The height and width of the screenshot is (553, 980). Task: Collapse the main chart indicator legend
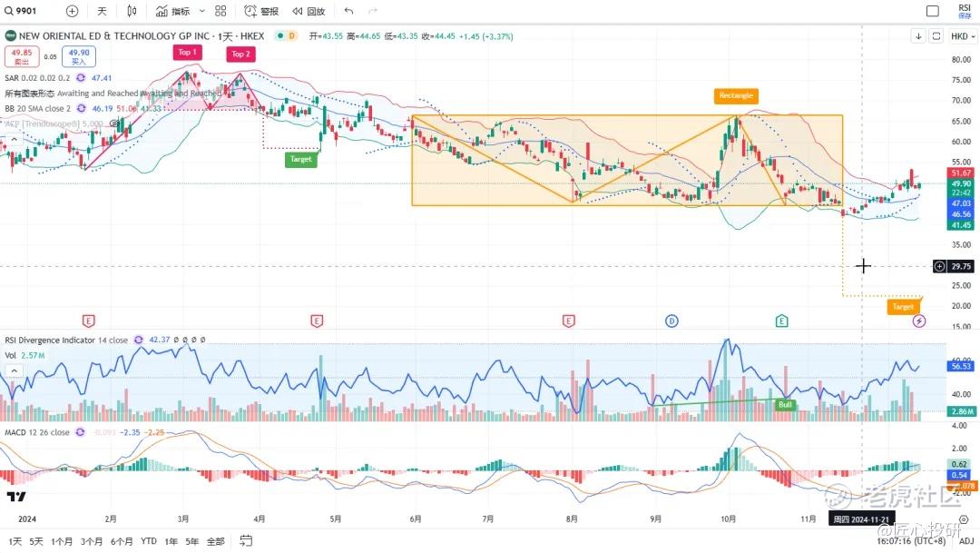pos(14,139)
